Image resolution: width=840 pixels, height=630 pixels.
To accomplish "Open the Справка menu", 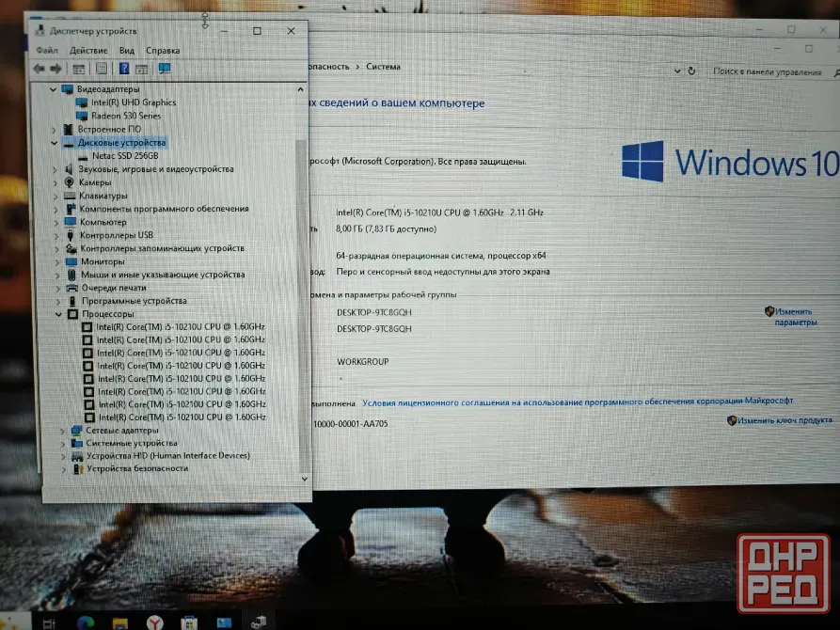I will point(163,51).
